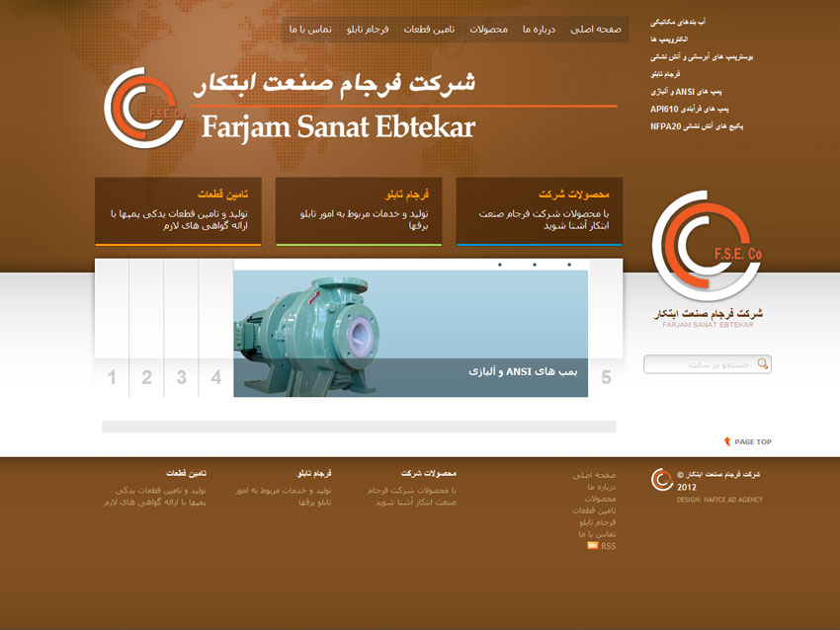Click 'فرجام تابلو' in the footer link list
This screenshot has height=630, width=840.
[x=597, y=522]
